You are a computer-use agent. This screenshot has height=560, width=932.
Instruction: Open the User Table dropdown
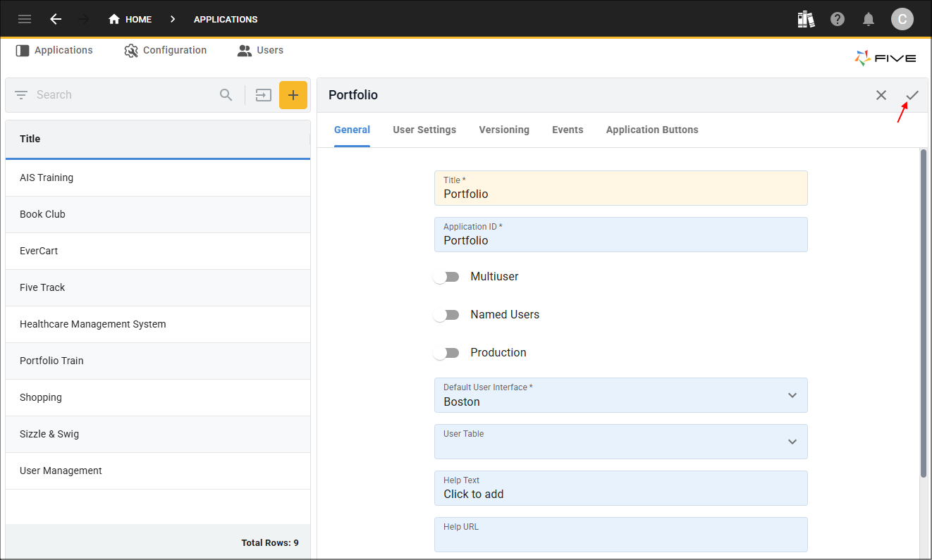(792, 442)
